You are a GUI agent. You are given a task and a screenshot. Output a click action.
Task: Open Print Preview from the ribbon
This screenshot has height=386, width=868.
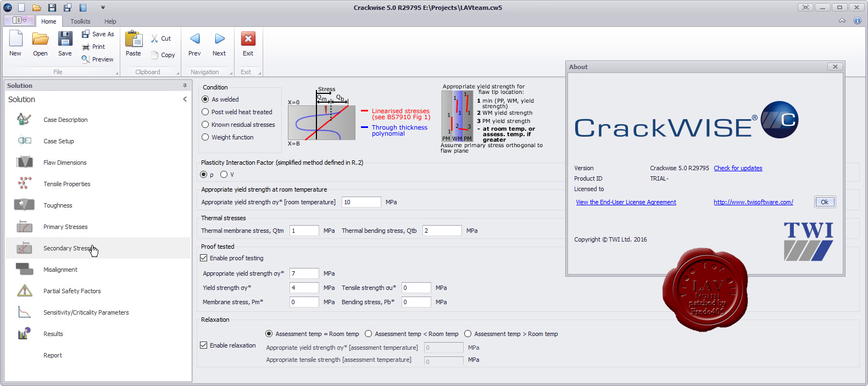point(97,59)
